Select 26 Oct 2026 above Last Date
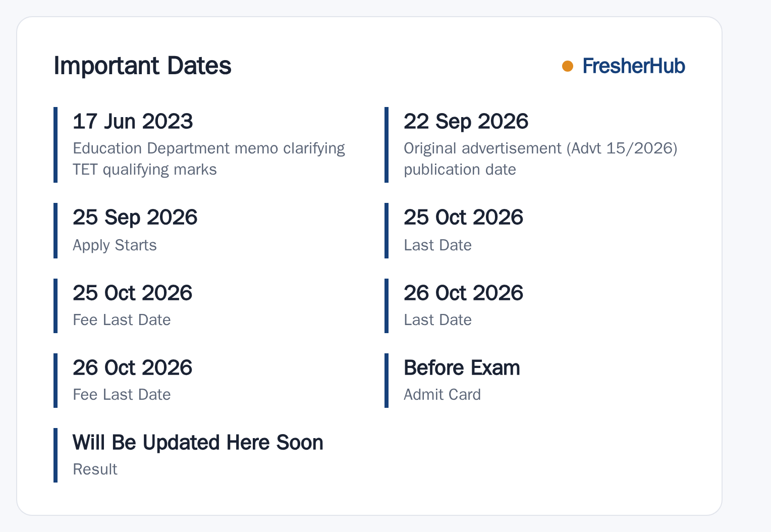This screenshot has height=532, width=771. click(463, 293)
